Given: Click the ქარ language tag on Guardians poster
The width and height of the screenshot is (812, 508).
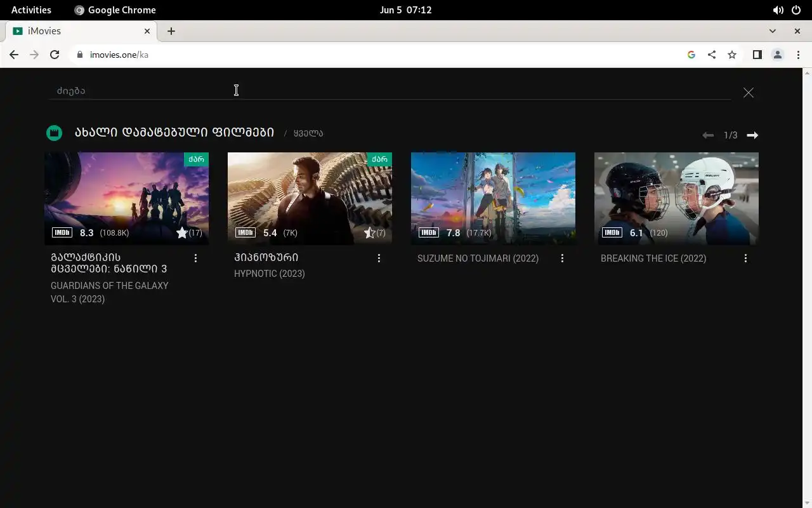Looking at the screenshot, I should [196, 159].
